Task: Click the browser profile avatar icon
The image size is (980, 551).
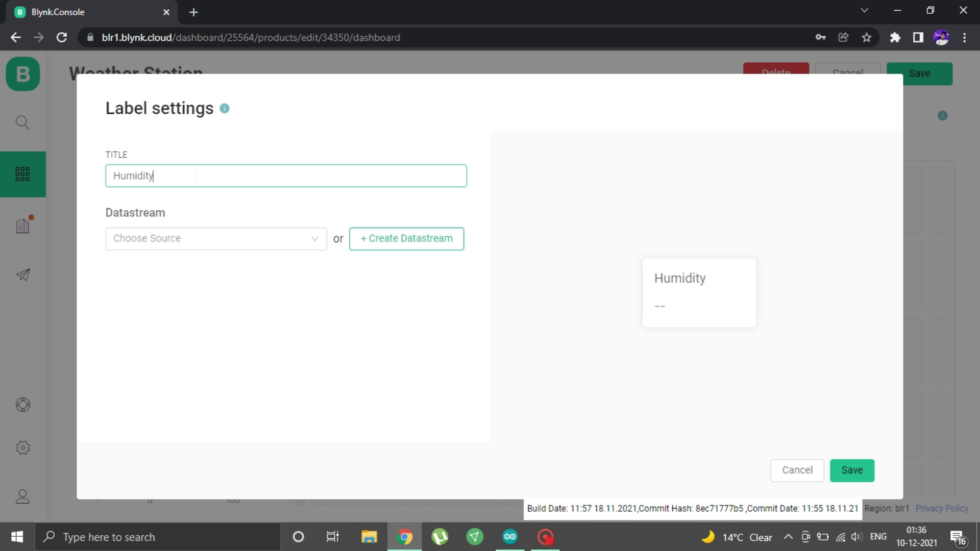Action: [x=942, y=37]
